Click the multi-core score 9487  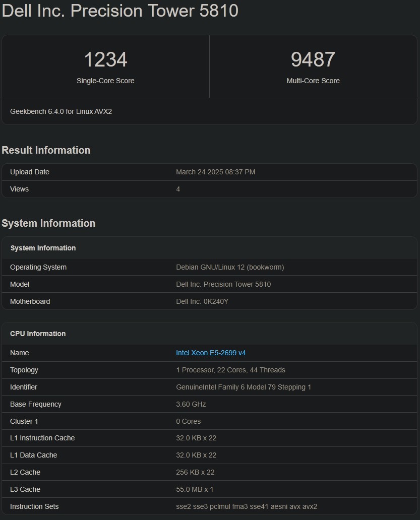(x=313, y=59)
